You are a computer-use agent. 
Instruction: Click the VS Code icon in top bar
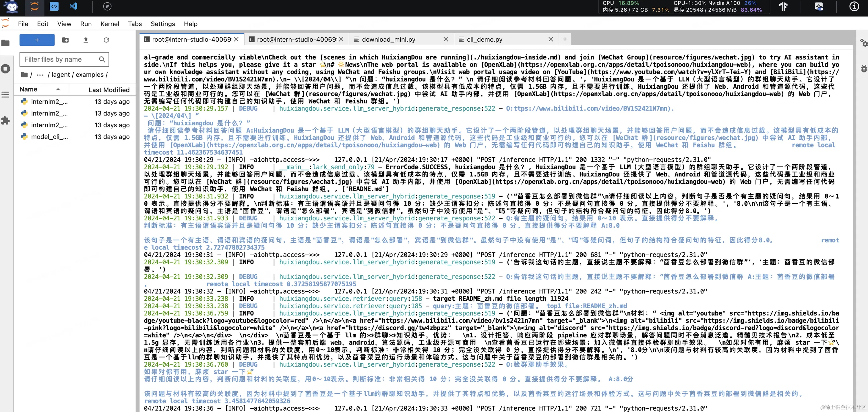pos(73,6)
